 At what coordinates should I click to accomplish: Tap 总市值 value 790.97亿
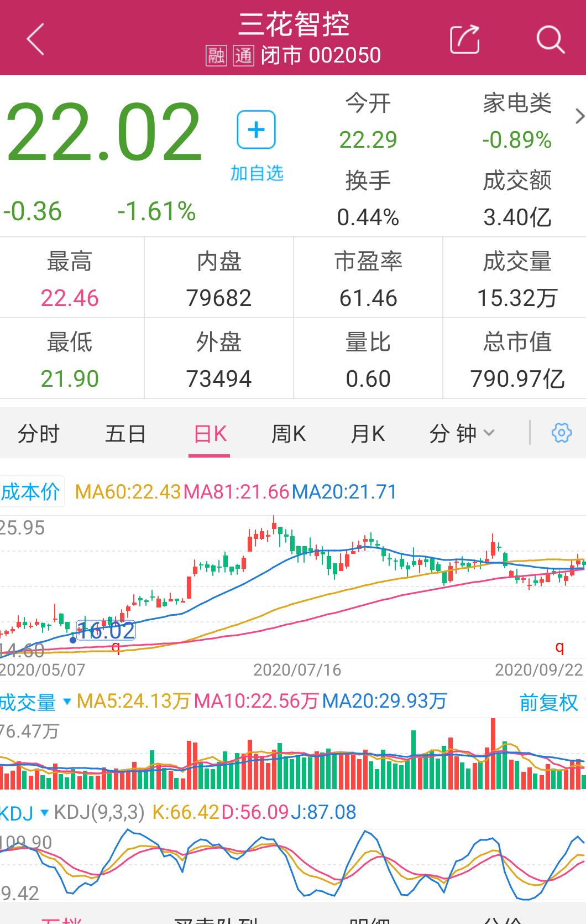[517, 379]
